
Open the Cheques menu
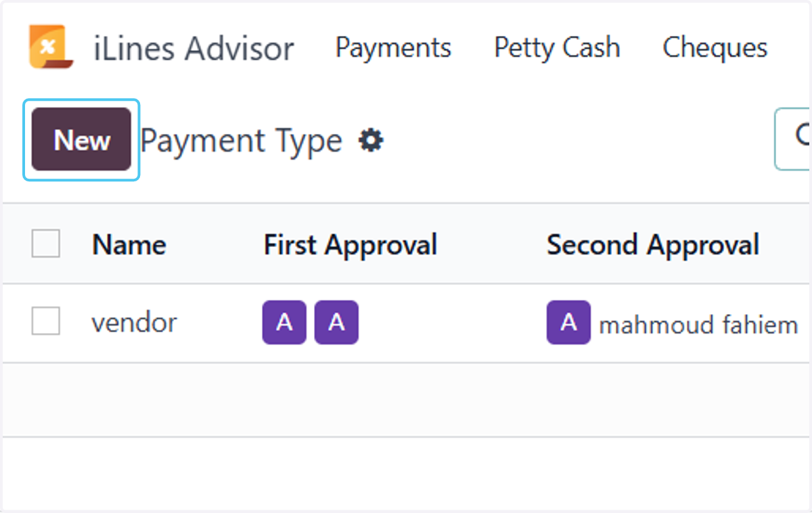click(x=715, y=47)
